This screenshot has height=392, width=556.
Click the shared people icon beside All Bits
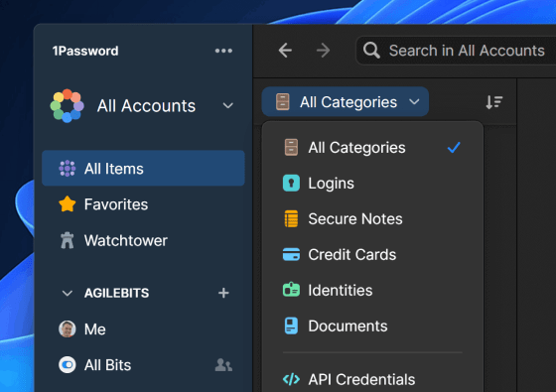(223, 365)
